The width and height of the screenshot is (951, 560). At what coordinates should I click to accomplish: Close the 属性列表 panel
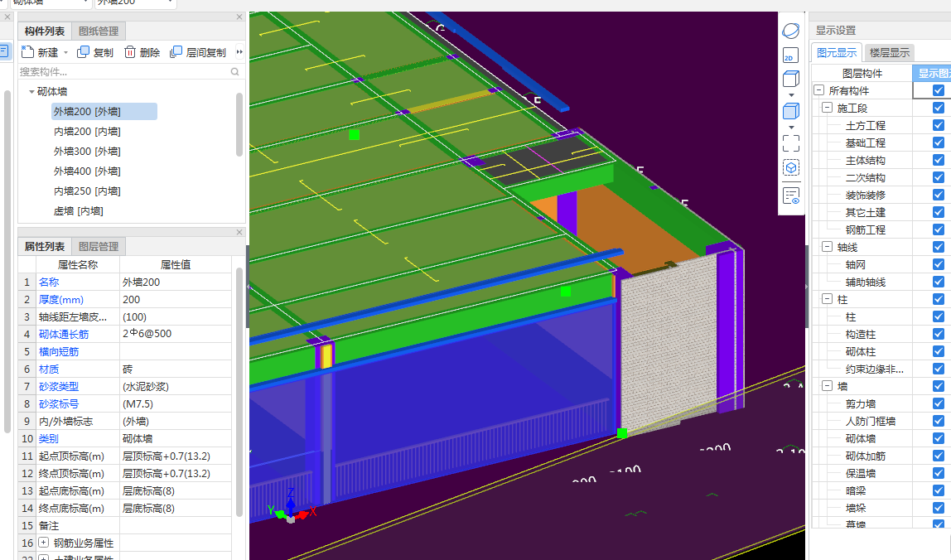(x=239, y=233)
